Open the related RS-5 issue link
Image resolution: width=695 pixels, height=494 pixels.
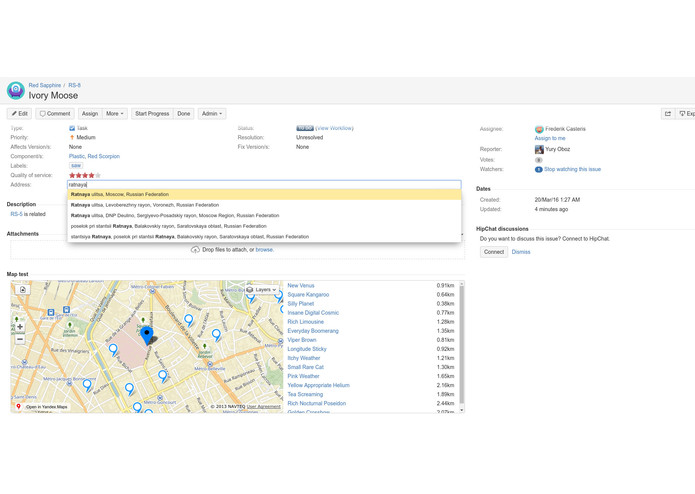[16, 214]
